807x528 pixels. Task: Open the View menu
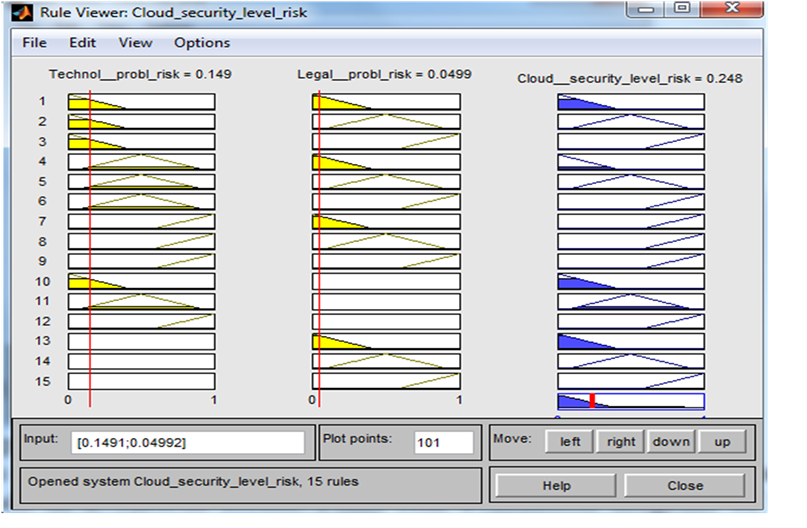135,43
